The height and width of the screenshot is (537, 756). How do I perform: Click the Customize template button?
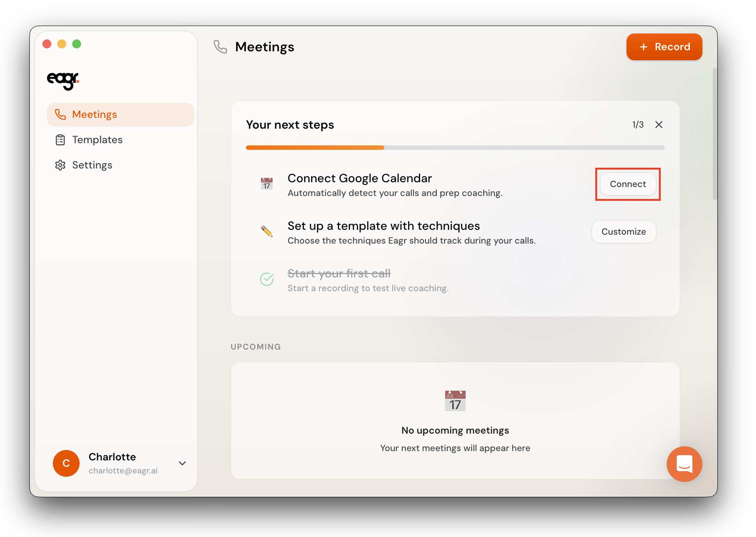tap(624, 232)
